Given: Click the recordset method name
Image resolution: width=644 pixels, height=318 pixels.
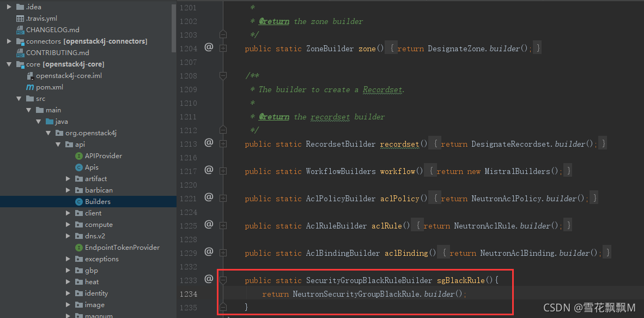Looking at the screenshot, I should click(399, 144).
